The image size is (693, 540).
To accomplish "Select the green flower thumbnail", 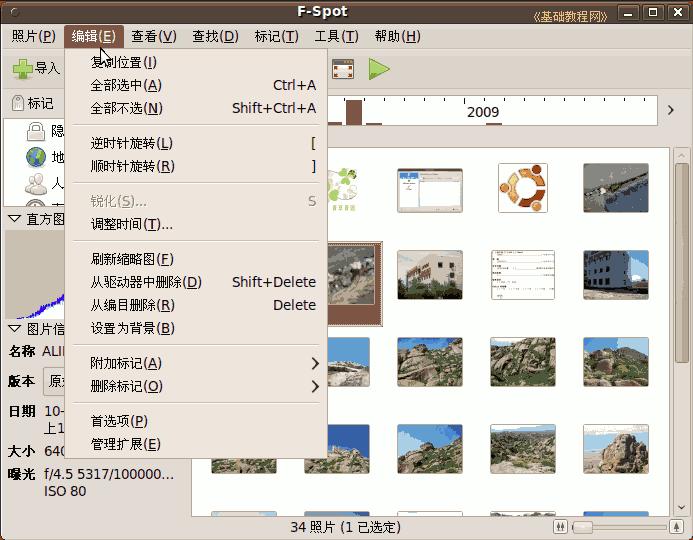I will (x=343, y=189).
